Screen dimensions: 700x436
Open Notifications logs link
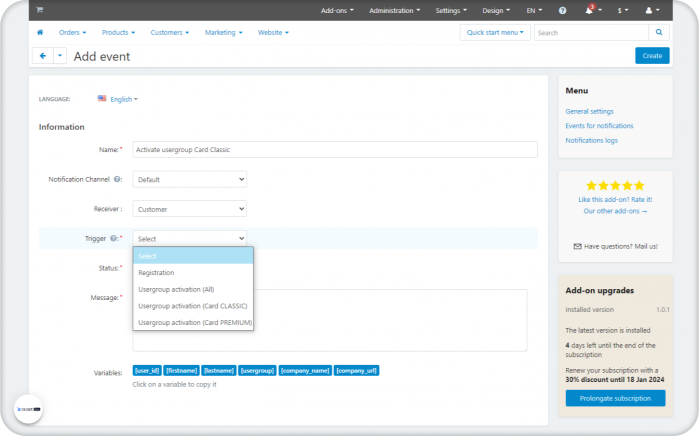(592, 140)
